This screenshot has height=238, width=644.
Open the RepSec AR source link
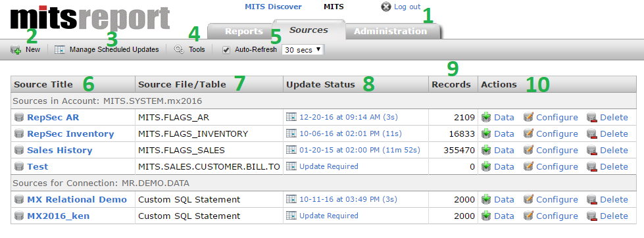(53, 118)
